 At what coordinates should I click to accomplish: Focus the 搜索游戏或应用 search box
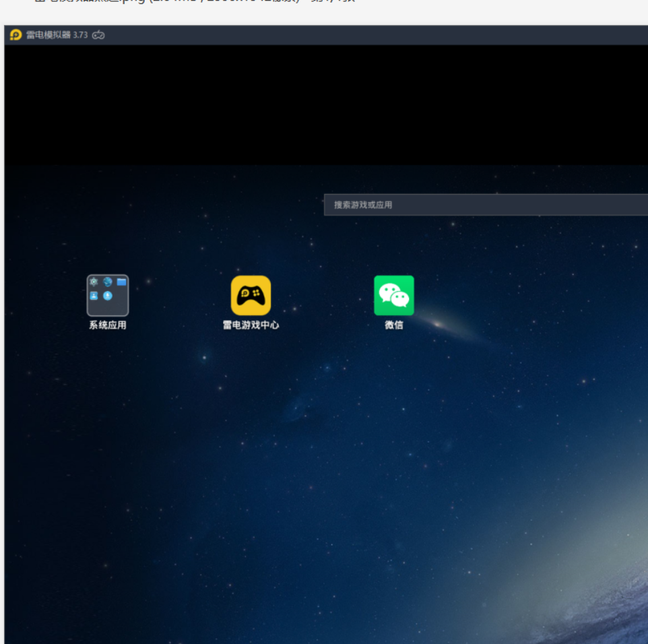[x=485, y=205]
